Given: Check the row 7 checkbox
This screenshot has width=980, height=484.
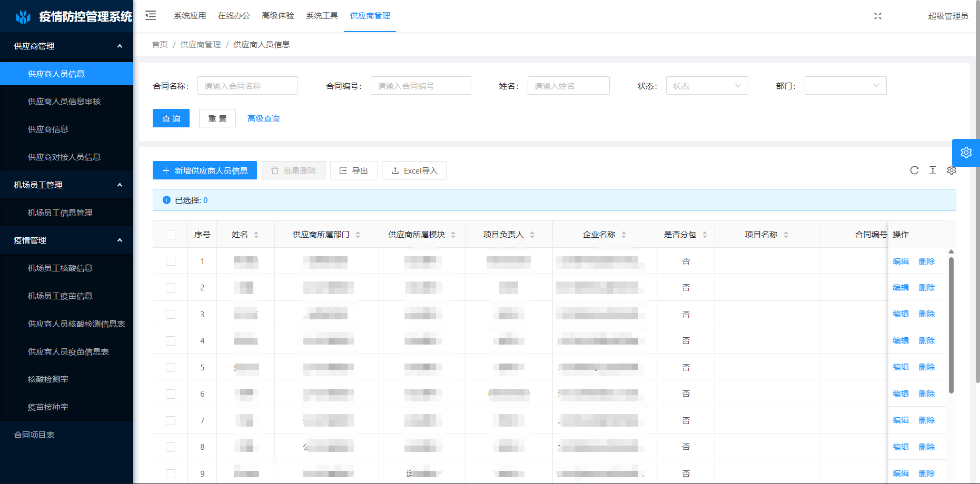Looking at the screenshot, I should coord(171,420).
